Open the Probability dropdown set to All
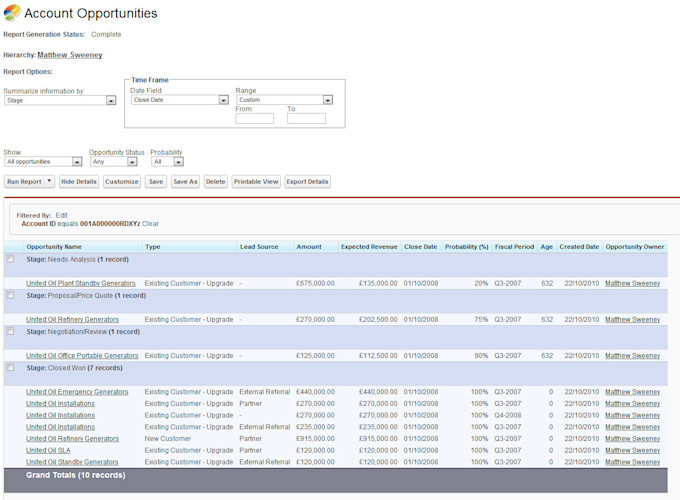This screenshot has height=500, width=680. click(167, 161)
